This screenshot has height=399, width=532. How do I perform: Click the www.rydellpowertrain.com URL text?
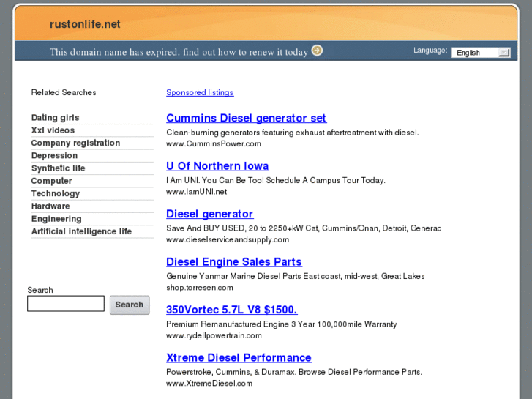[214, 335]
